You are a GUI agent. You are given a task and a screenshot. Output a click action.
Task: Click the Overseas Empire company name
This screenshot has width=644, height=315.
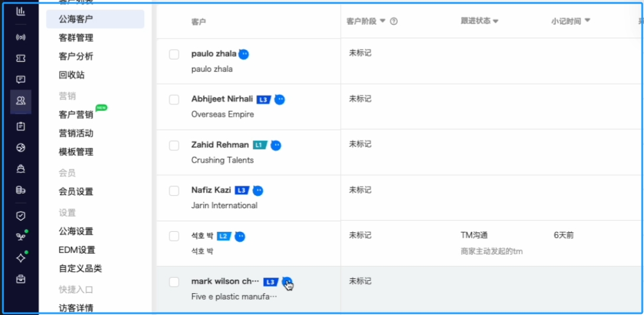tap(223, 114)
